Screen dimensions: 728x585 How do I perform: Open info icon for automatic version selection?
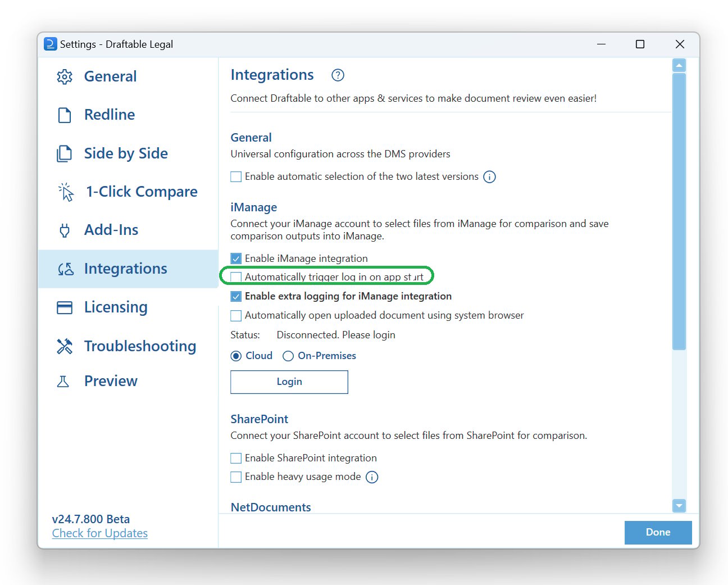(490, 177)
